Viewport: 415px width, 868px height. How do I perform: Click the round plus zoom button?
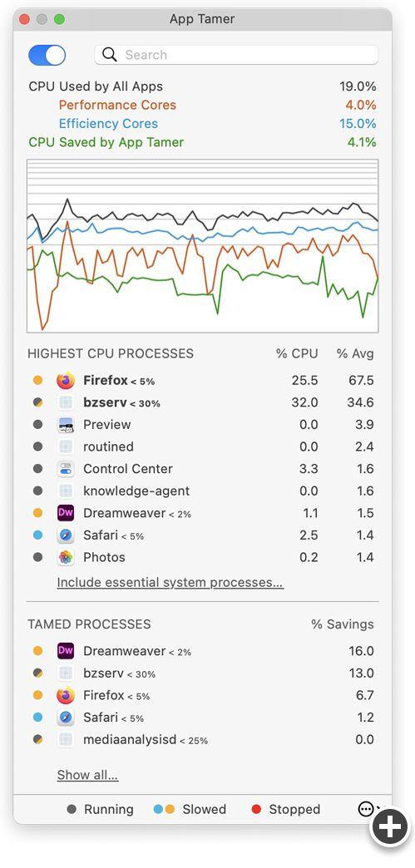390,827
